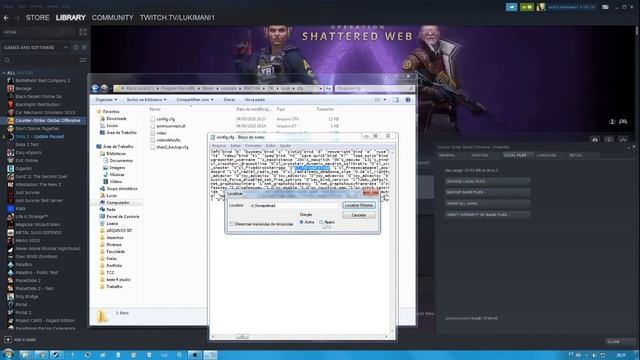This screenshot has width=640, height=360.
Task: Click the library search magnifier icon
Action: tap(7, 60)
